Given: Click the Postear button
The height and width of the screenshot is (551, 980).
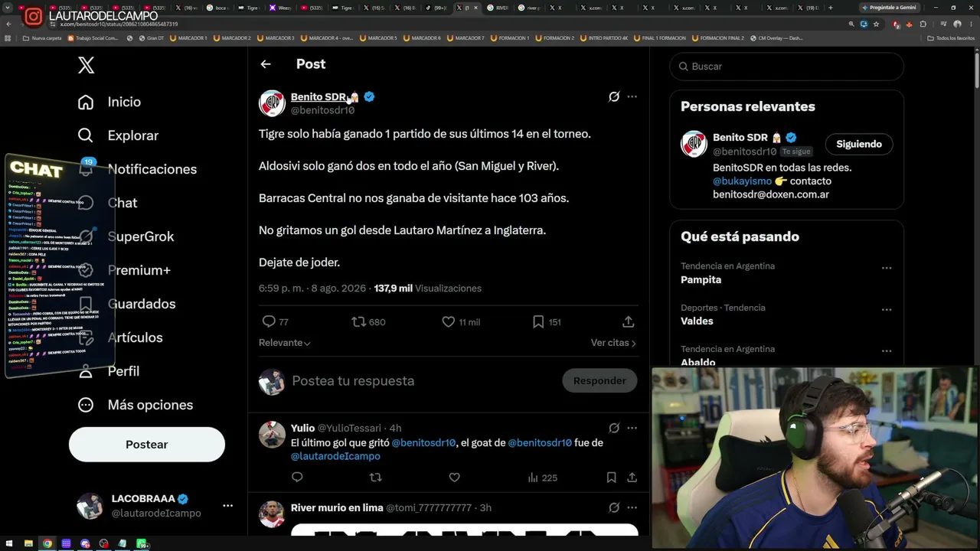Looking at the screenshot, I should [x=147, y=445].
